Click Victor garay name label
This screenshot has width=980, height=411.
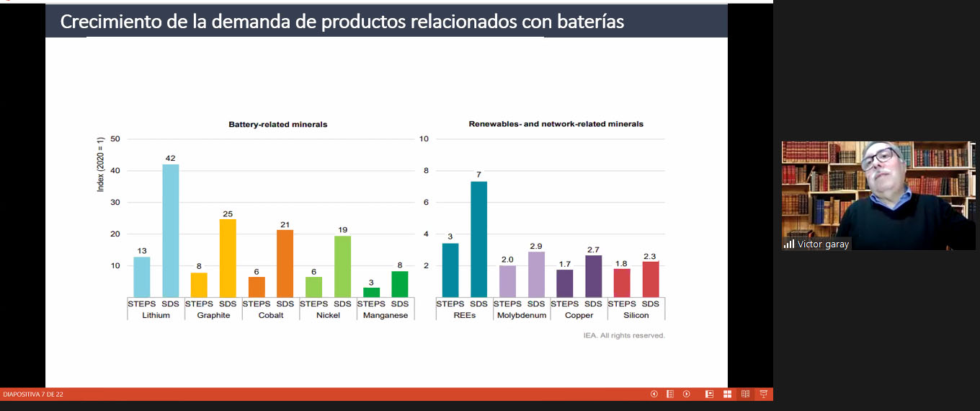(823, 244)
